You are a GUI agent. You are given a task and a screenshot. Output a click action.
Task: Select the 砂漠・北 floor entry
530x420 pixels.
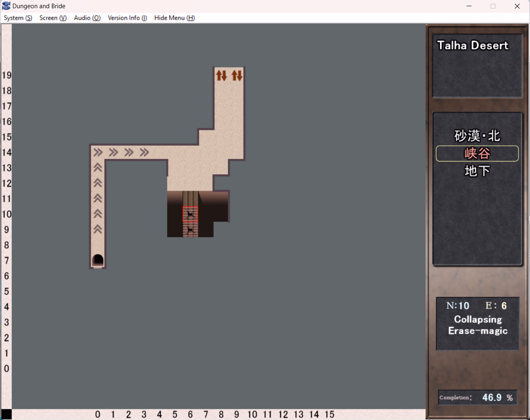[477, 136]
